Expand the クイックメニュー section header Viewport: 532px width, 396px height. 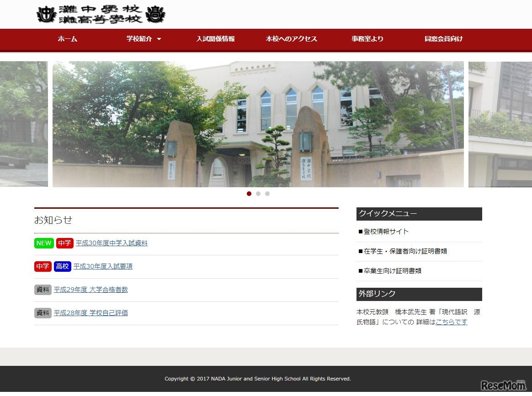pyautogui.click(x=419, y=214)
